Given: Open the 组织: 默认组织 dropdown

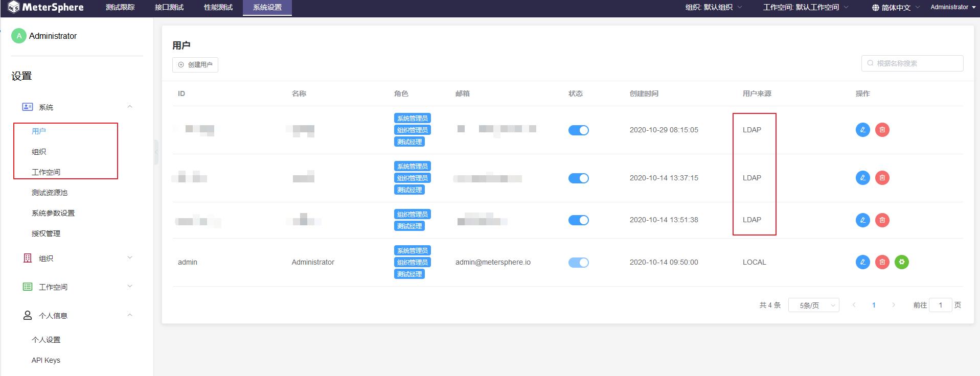Looking at the screenshot, I should coord(714,7).
